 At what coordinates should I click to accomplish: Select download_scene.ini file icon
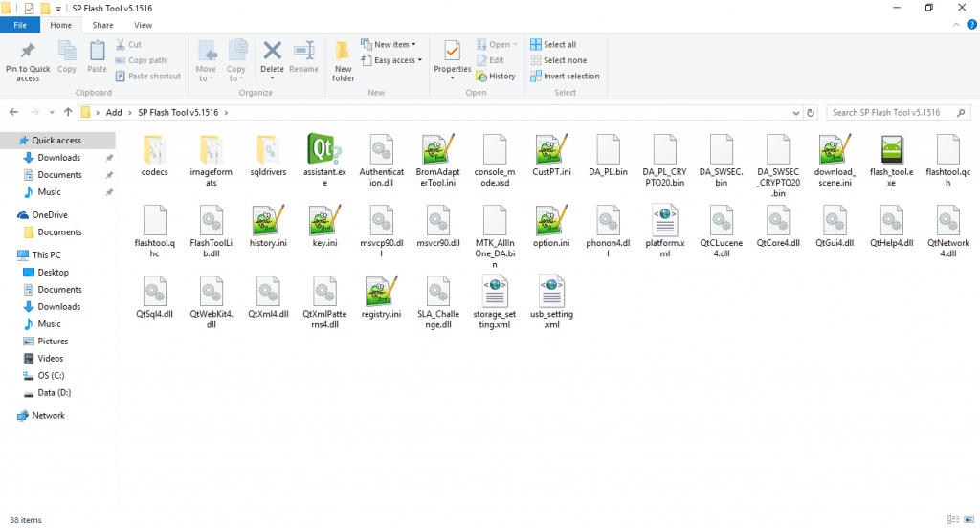pos(835,150)
